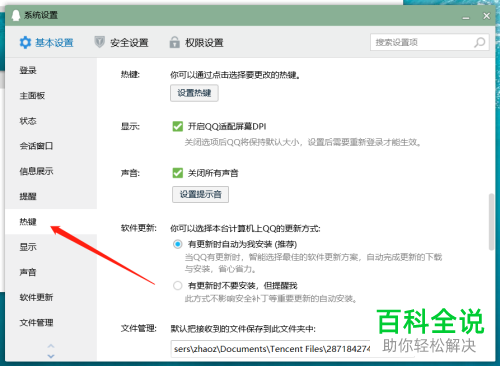Image resolution: width=500 pixels, height=366 pixels.
Task: Toggle 关闭所有声音 checkbox
Action: coord(178,173)
